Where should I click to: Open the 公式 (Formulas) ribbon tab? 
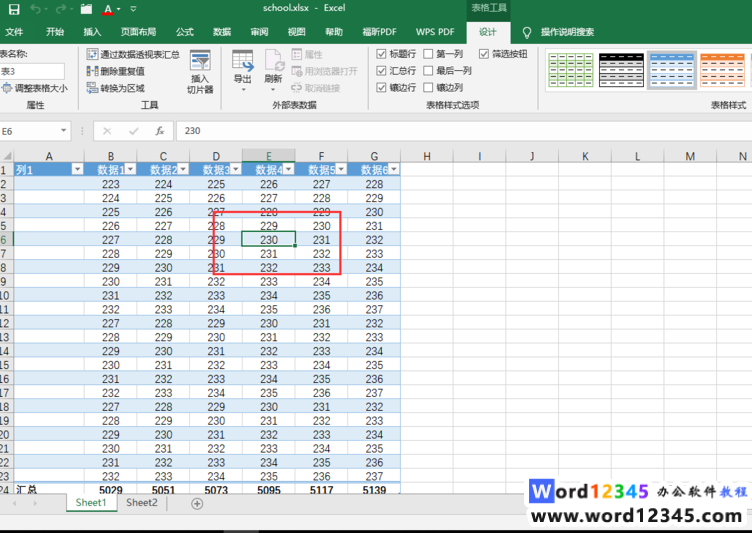coord(184,32)
